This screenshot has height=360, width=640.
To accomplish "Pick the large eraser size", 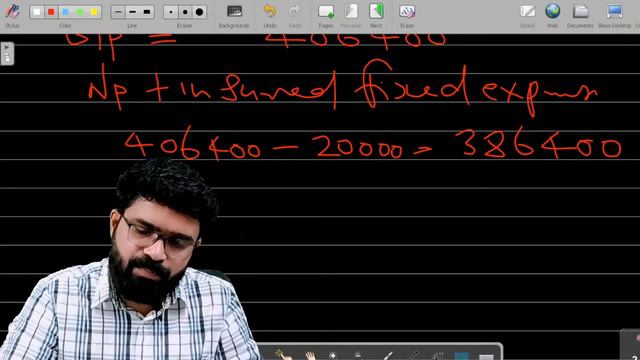I will pos(199,12).
